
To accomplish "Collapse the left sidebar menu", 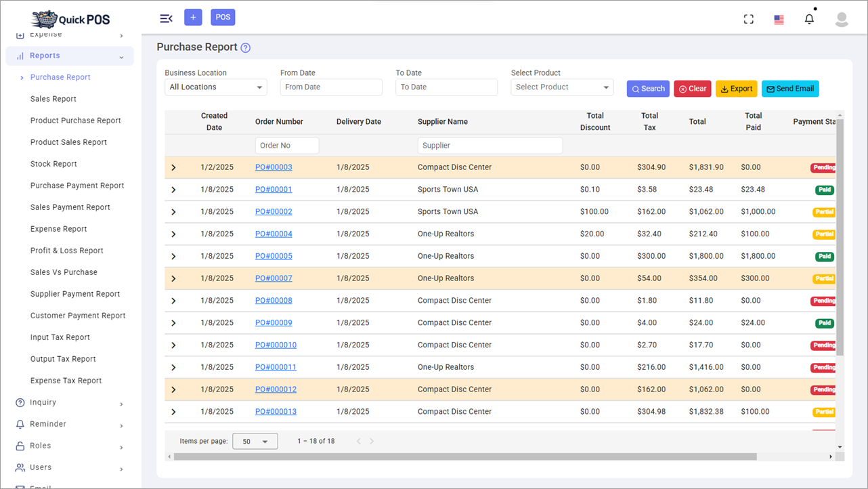I will [x=166, y=18].
